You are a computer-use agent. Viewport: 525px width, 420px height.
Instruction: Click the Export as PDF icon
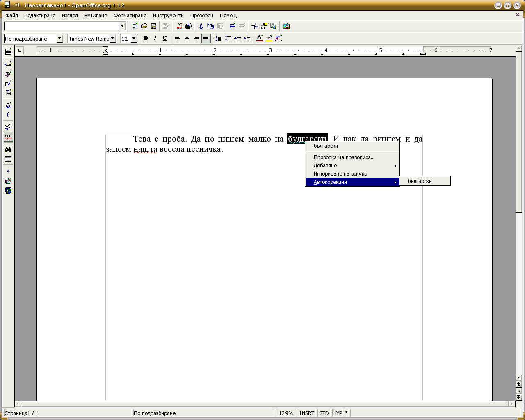pos(179,26)
